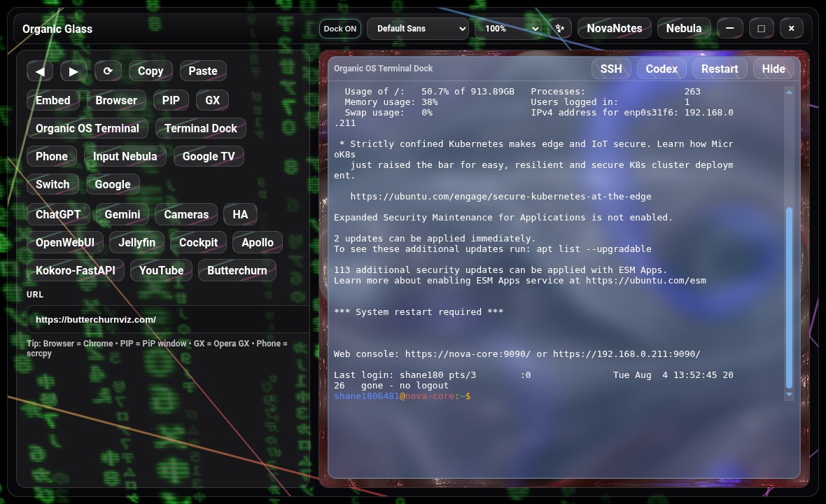Image resolution: width=826 pixels, height=504 pixels.
Task: Open the Google TV shortcut
Action: pyautogui.click(x=209, y=156)
